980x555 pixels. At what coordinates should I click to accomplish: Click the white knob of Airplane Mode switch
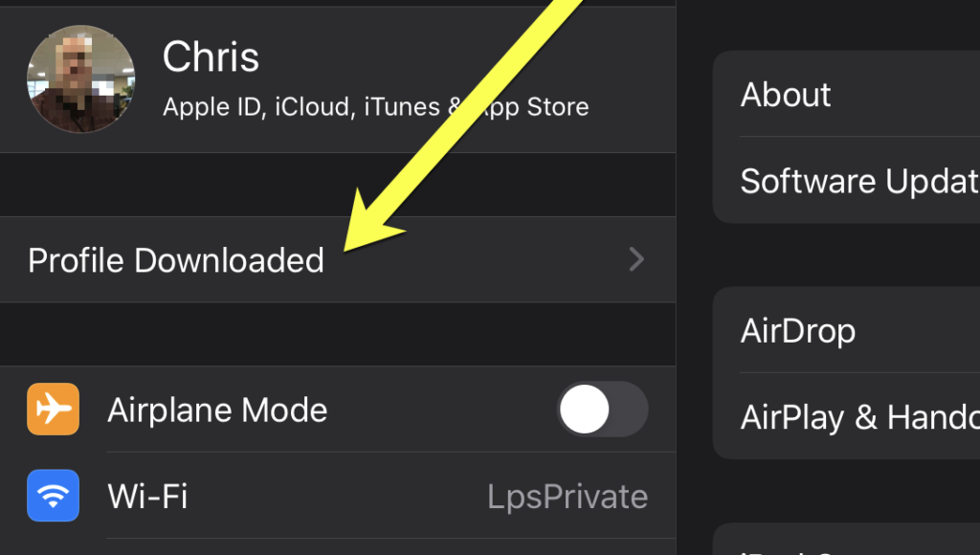coord(585,410)
